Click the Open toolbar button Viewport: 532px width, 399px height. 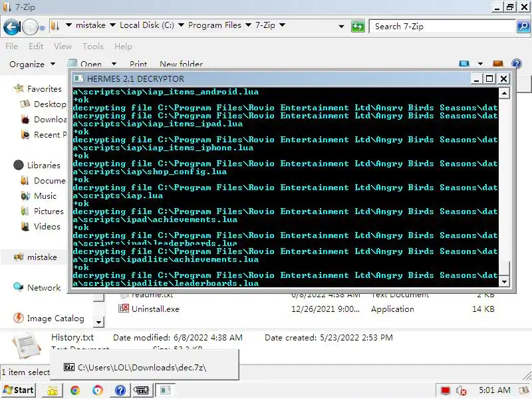pos(85,64)
